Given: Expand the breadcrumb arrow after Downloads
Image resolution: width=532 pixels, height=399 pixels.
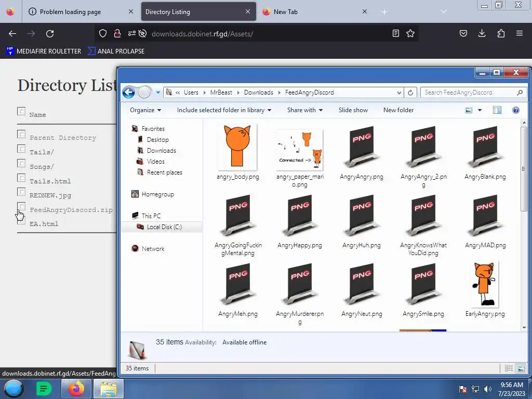Looking at the screenshot, I should [279, 92].
